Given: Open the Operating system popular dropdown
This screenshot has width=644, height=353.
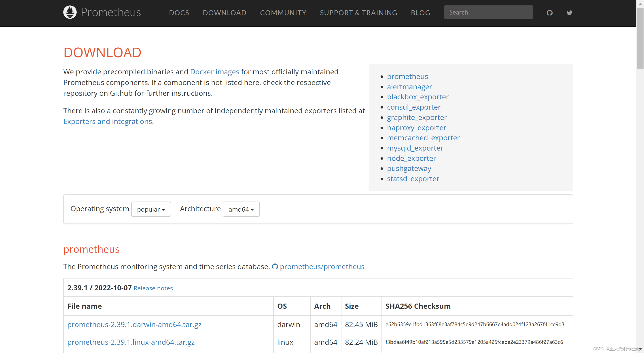Looking at the screenshot, I should (151, 209).
